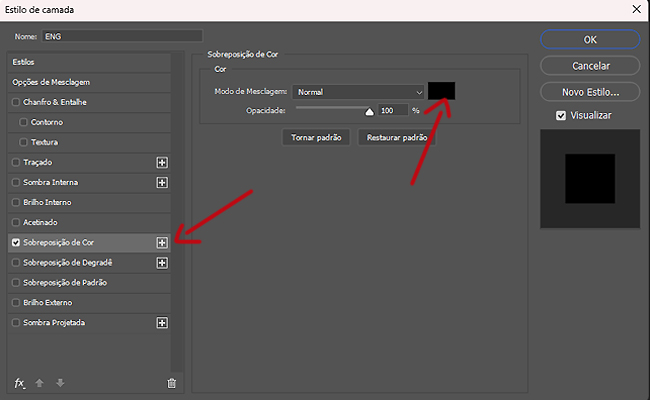The image size is (650, 400).
Task: Close the Estilo de camada dialog
Action: tap(637, 9)
